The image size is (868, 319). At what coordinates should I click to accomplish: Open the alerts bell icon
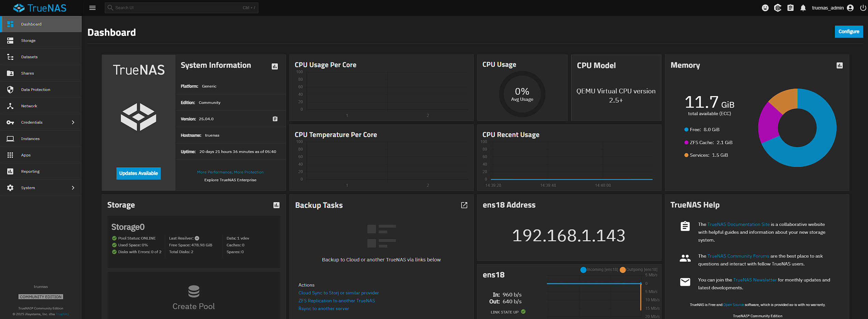[803, 8]
